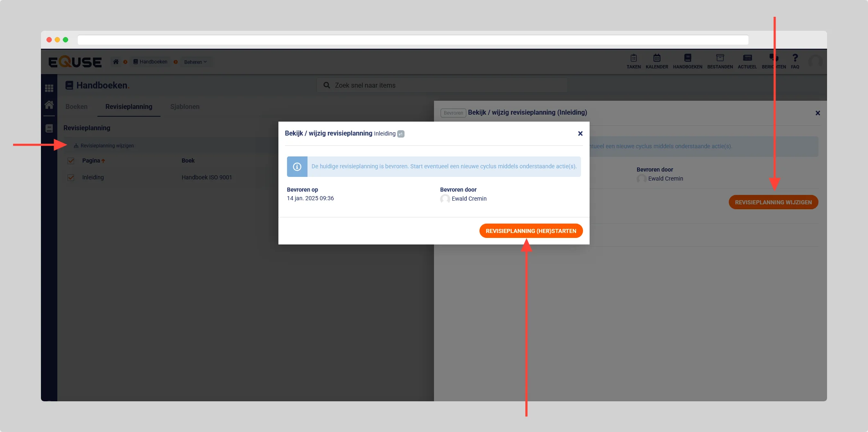Image resolution: width=868 pixels, height=432 pixels.
Task: Sort by the Pagina column header
Action: [x=91, y=161]
